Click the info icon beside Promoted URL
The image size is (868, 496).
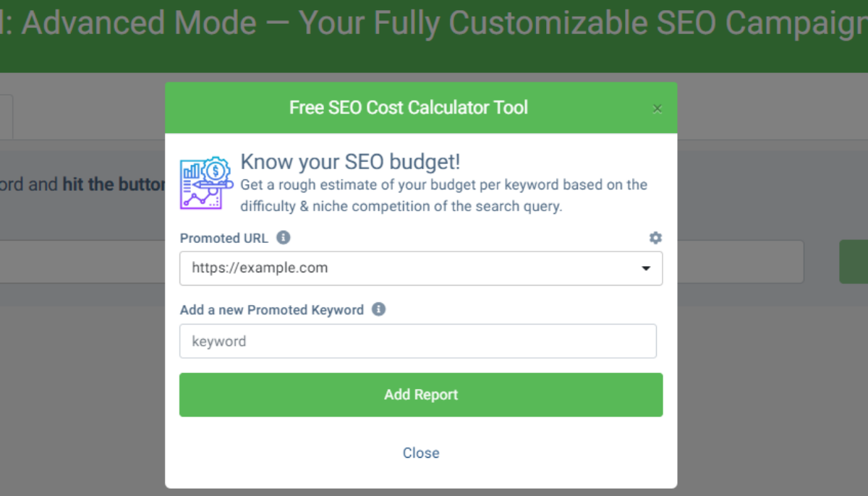(x=284, y=237)
